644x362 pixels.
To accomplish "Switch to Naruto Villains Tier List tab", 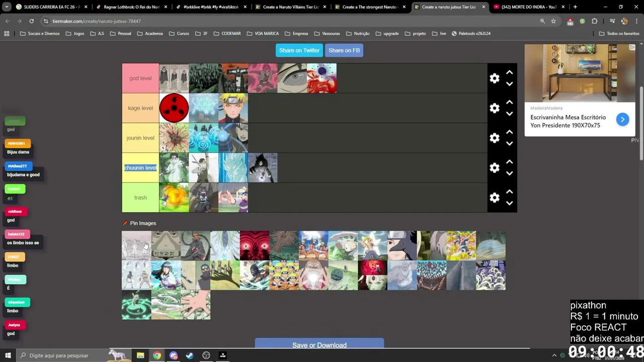I will point(291,7).
